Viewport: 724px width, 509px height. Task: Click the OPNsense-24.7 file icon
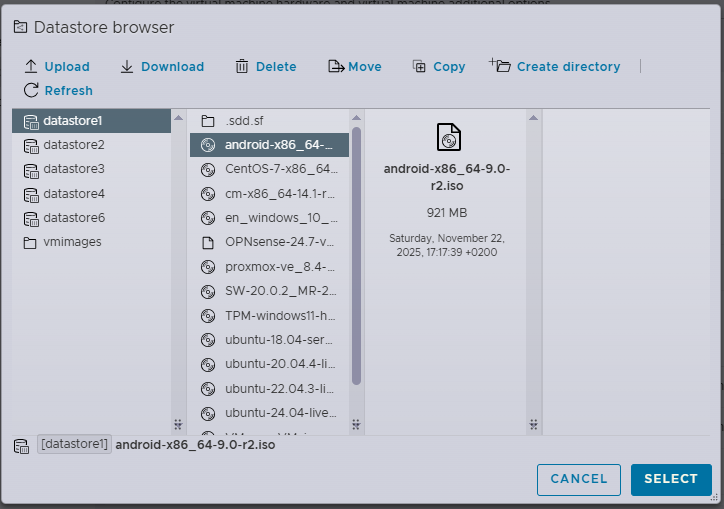pyautogui.click(x=208, y=242)
